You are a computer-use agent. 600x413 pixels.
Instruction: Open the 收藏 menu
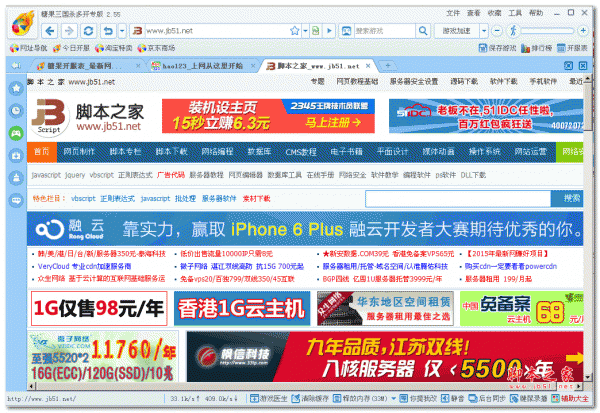[494, 13]
